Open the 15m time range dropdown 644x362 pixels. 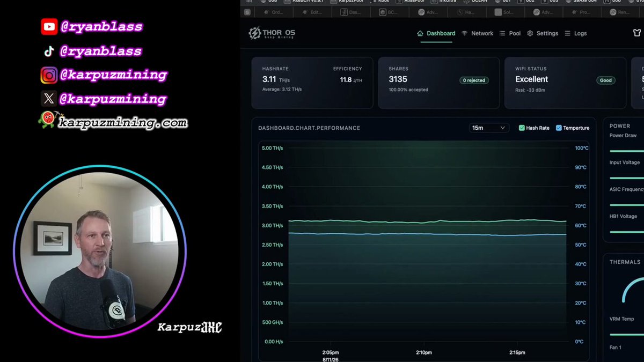tap(488, 128)
